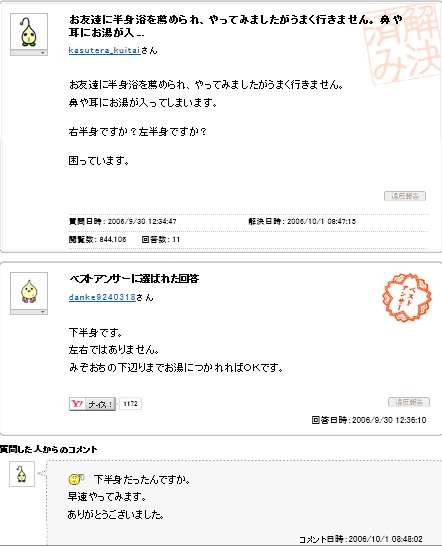442x547 pixels.
Task: Click the Yahoo Y! icon on nice button
Action: pos(77,404)
